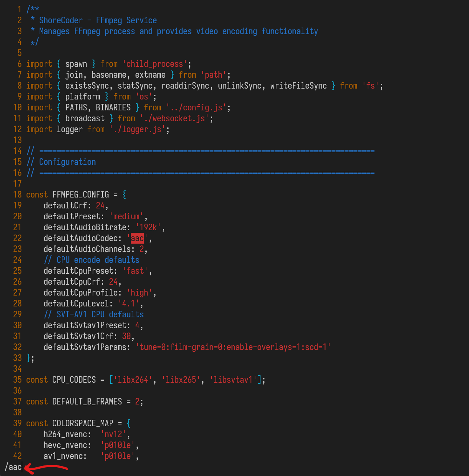Screen dimensions: 469x476
Task: Click the 'tune=0:film-grain=0' params string
Action: pos(233,347)
